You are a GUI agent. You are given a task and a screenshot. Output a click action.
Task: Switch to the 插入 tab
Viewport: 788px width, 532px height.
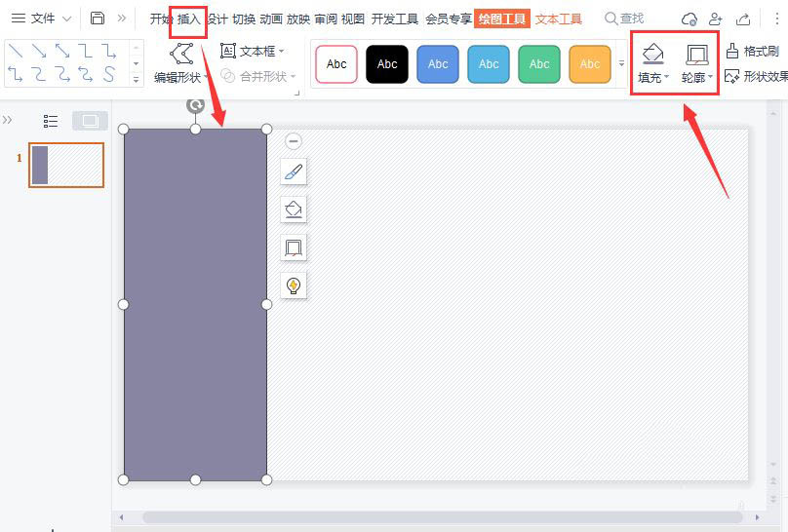[188, 19]
